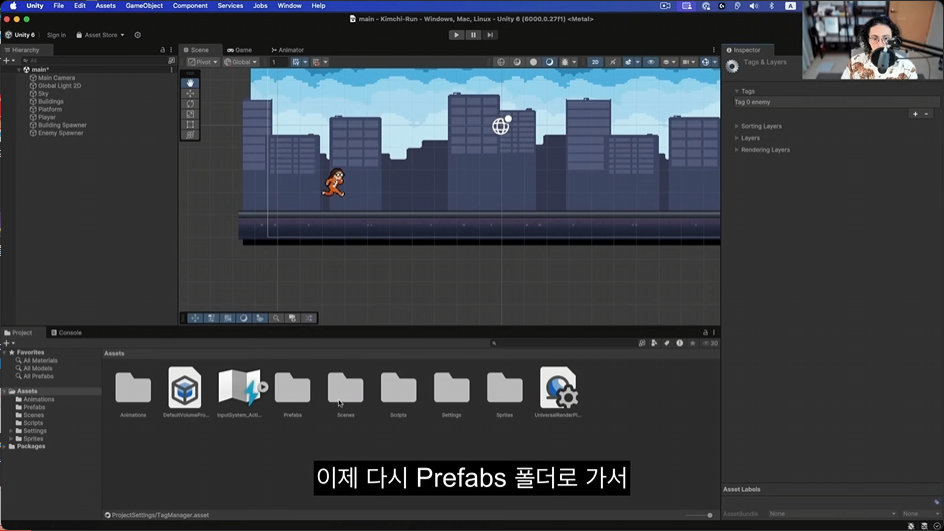
Task: Collapse main scene in Hierarchy
Action: [x=19, y=70]
